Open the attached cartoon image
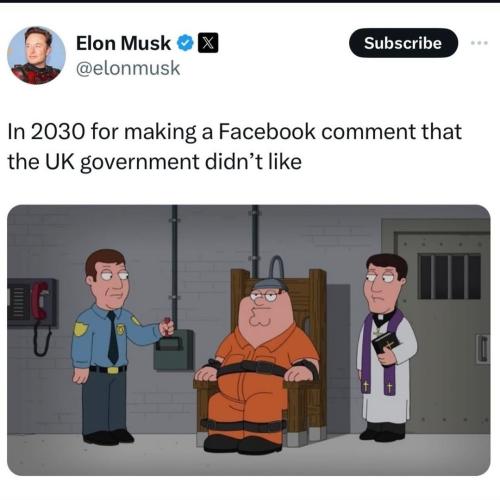 click(x=249, y=340)
